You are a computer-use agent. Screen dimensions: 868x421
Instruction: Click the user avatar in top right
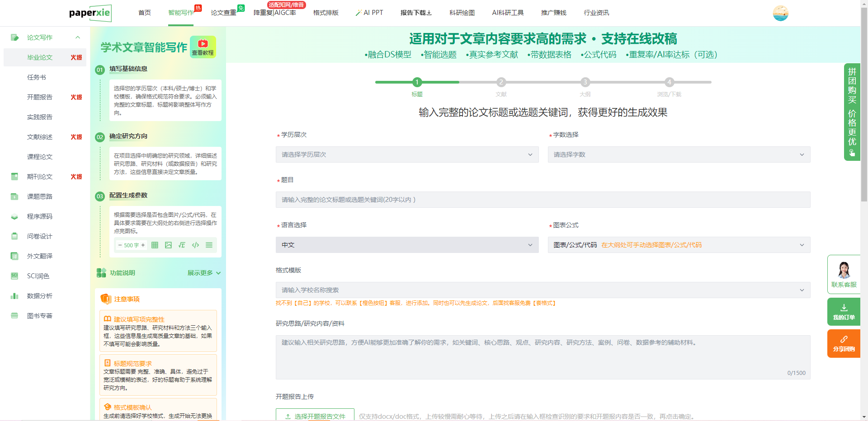[x=780, y=13]
